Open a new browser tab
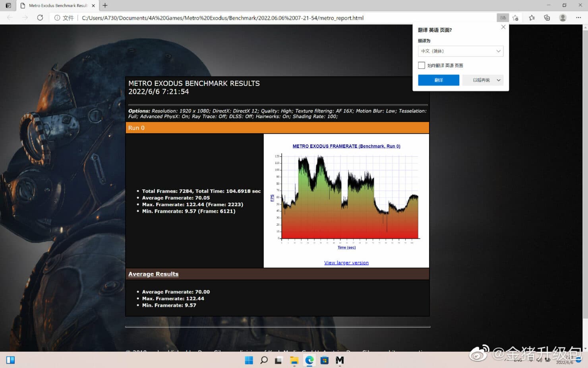588x368 pixels. tap(105, 6)
